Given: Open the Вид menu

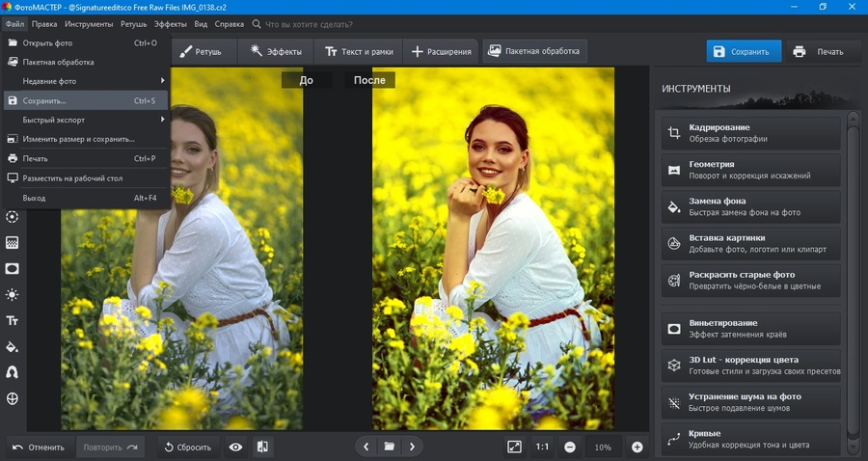Looking at the screenshot, I should (201, 24).
